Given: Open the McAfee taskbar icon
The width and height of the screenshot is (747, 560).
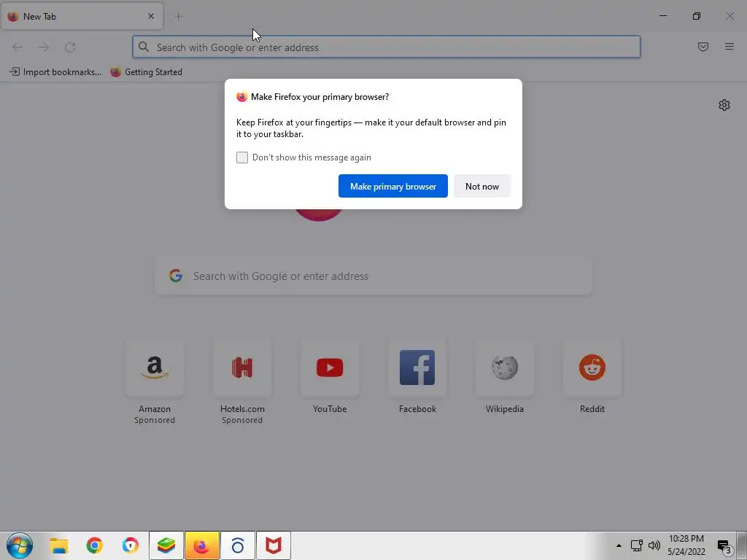Looking at the screenshot, I should pos(274,545).
